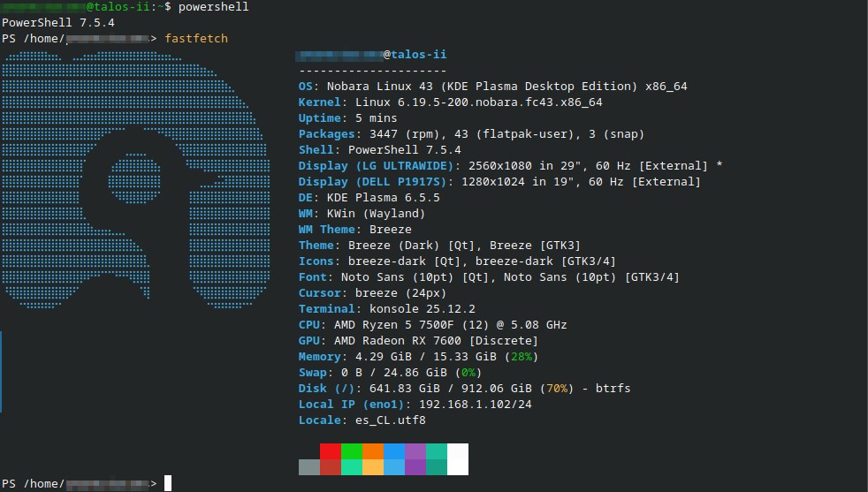Click the 'Display (LG ULTRAWIDE)' line
Screen dimensions: 868x492
pos(510,165)
